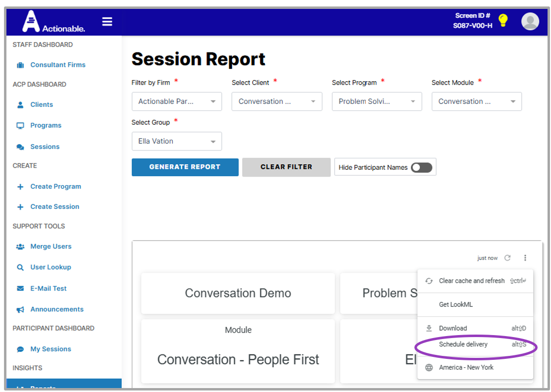The width and height of the screenshot is (551, 392).
Task: Click the refresh icon beside 'just now'
Action: click(507, 258)
